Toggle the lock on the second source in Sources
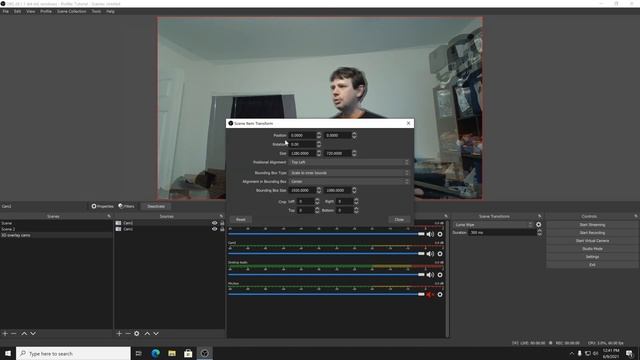Viewport: 640px width, 360px height. [x=222, y=229]
